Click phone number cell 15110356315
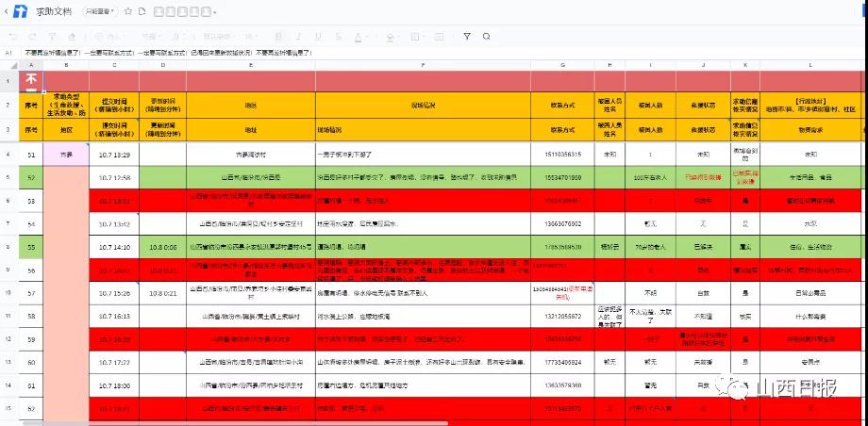 coord(562,154)
